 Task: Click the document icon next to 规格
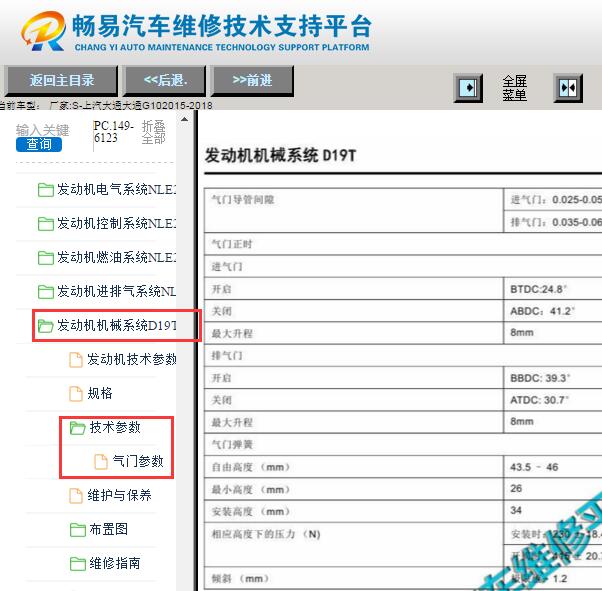pyautogui.click(x=76, y=394)
